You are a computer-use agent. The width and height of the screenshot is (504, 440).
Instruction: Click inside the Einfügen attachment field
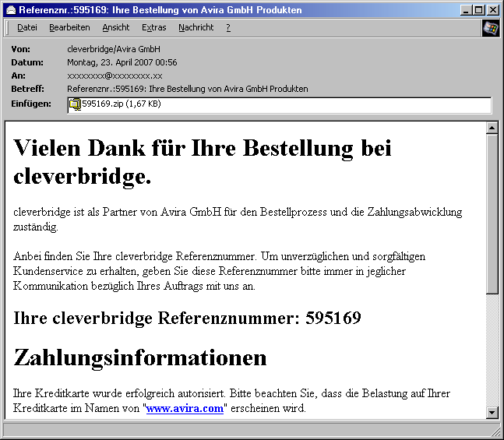280,105
